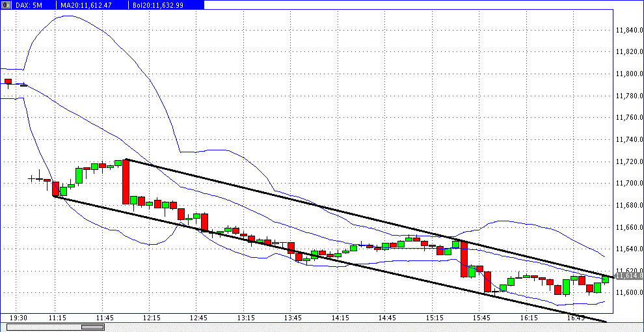Click the 11,840.0 price axis label
644x332 pixels.
point(629,31)
